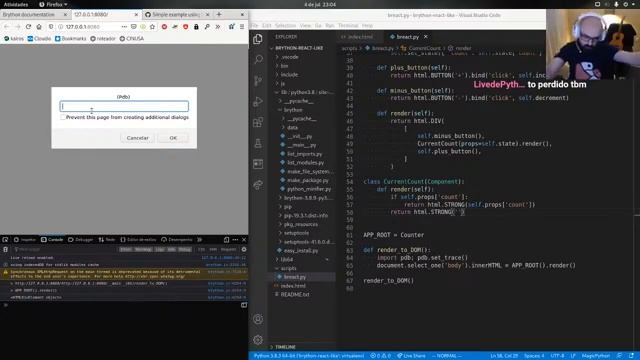
Task: Click Cancelar in the Pdb dialog
Action: tap(138, 138)
